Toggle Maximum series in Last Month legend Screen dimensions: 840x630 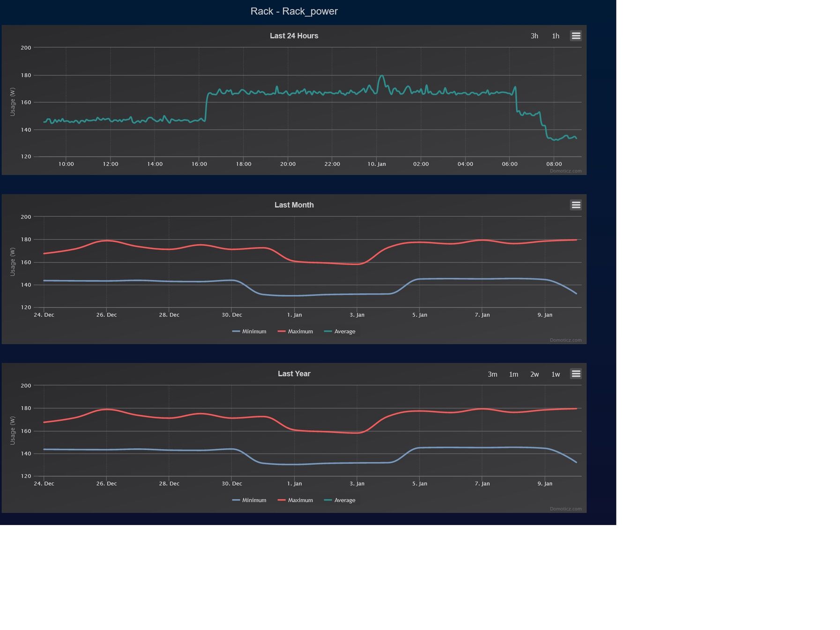295,331
